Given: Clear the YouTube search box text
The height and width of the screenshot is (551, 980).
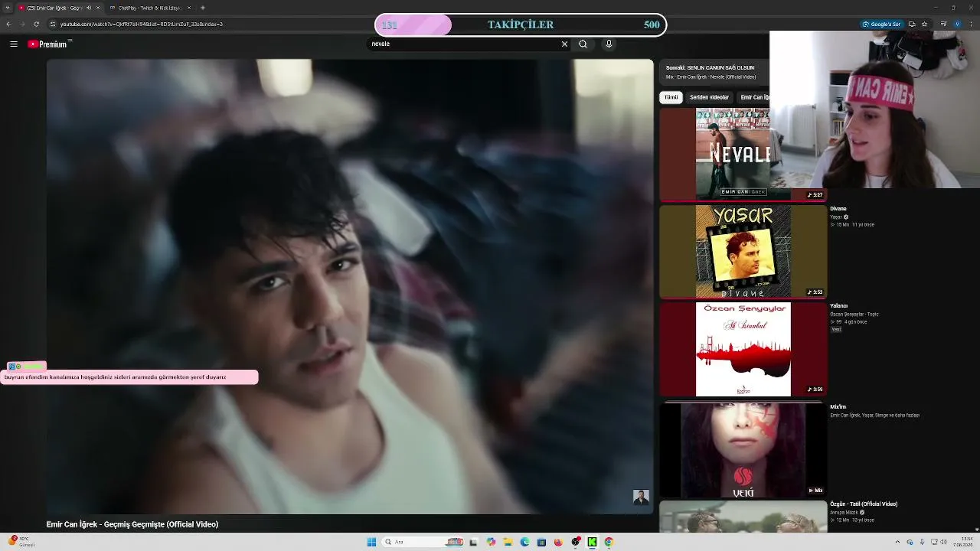Looking at the screenshot, I should point(564,44).
